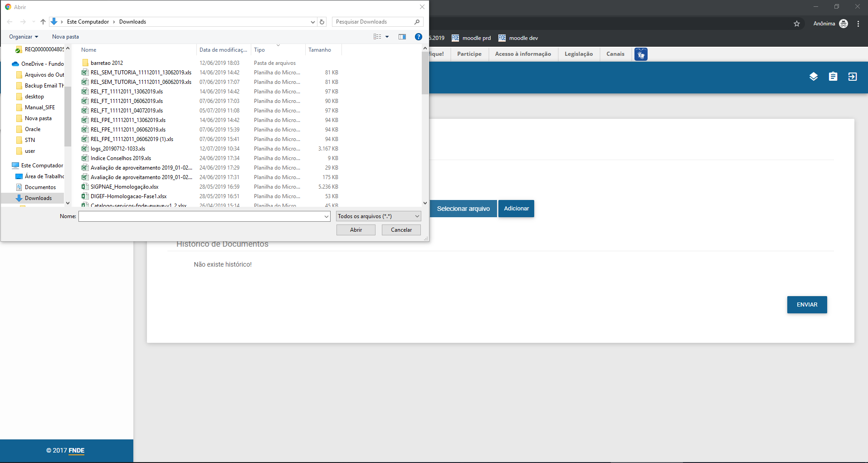Sort files by Data de modificação column
This screenshot has height=463, width=868.
pyautogui.click(x=224, y=50)
